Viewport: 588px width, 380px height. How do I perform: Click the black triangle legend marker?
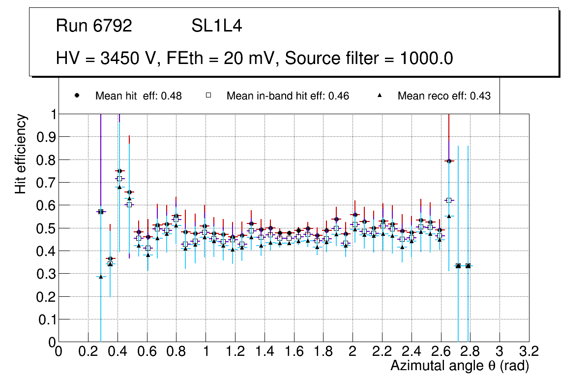coord(379,96)
